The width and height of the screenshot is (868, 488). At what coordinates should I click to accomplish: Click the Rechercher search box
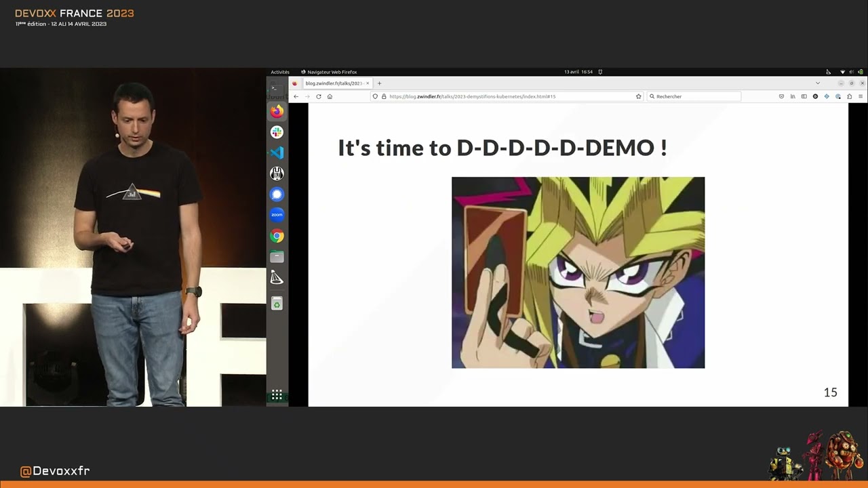pos(694,96)
